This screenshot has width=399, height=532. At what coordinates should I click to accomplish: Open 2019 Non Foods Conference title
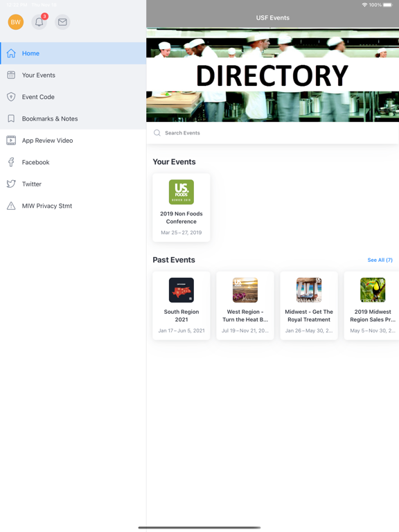coord(181,218)
